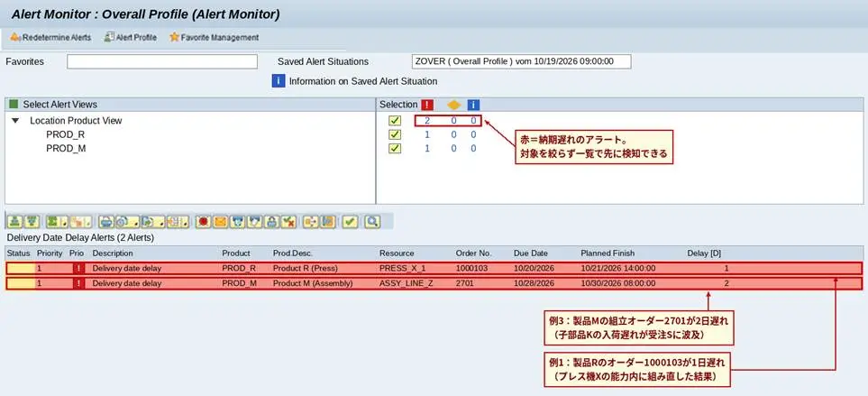Click the printer icon in the alert toolbar
Viewport: 868px width, 396px height.
point(105,222)
